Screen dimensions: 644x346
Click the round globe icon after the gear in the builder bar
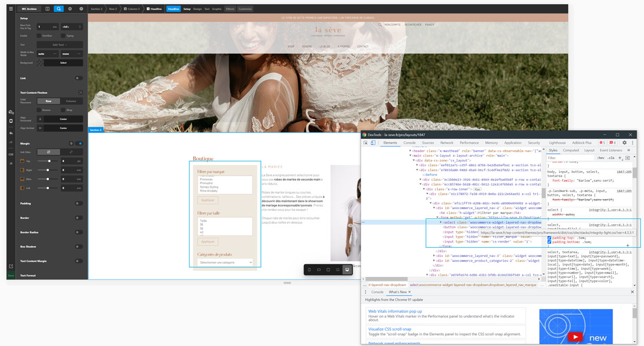(81, 9)
